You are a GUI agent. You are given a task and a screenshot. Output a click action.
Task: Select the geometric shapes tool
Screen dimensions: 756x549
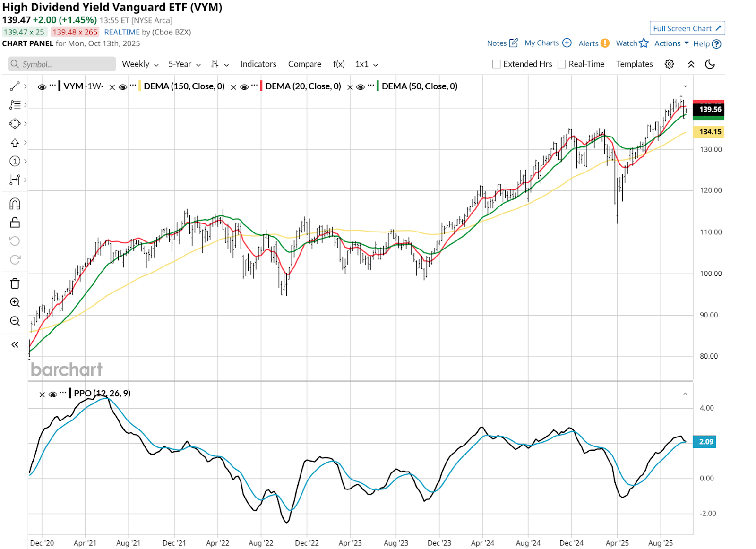pyautogui.click(x=15, y=124)
